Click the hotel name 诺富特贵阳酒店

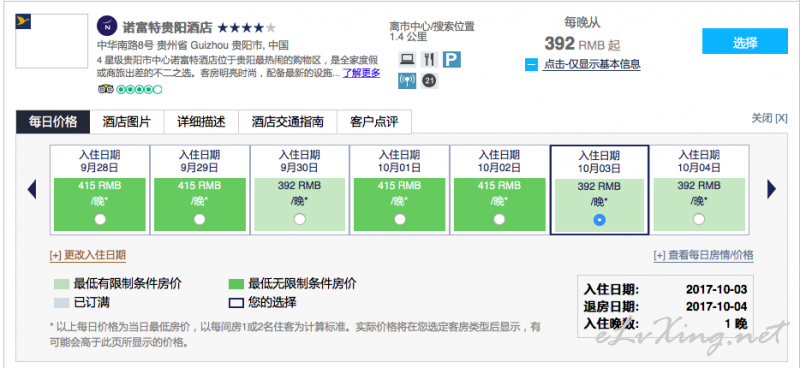pyautogui.click(x=167, y=27)
